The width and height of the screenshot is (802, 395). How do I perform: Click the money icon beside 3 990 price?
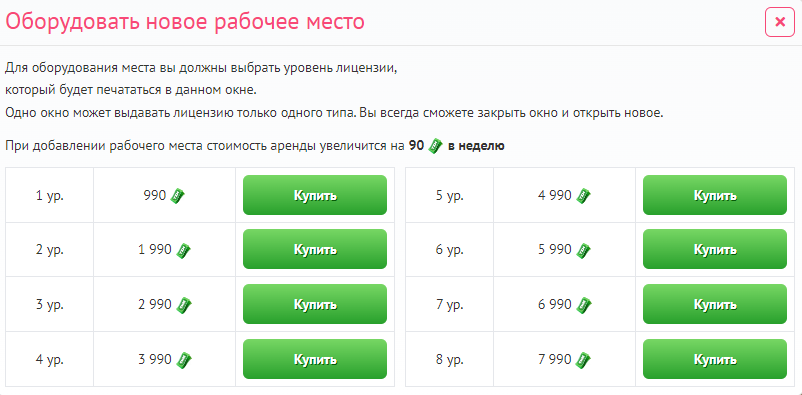183,360
